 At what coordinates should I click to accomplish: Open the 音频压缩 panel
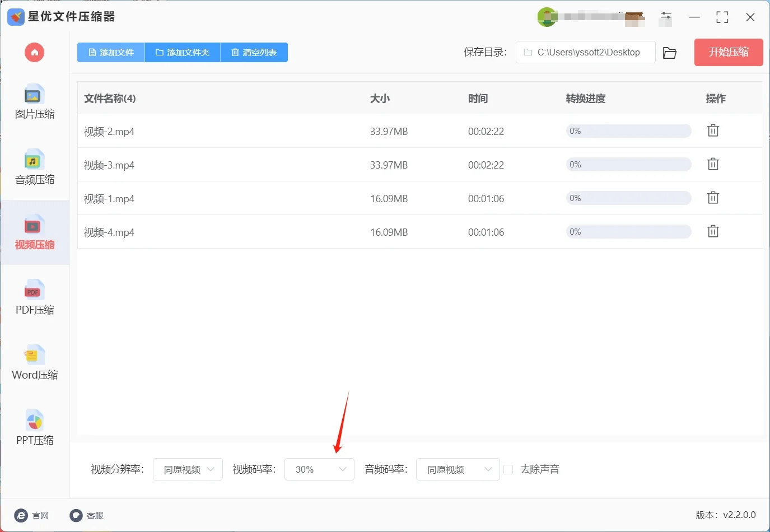(x=34, y=168)
